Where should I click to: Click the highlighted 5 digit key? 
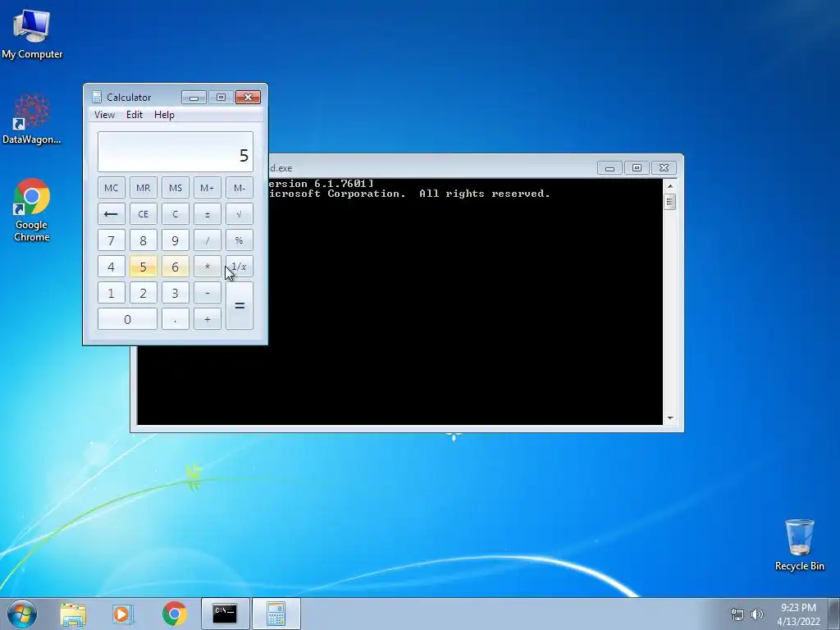pos(144,267)
